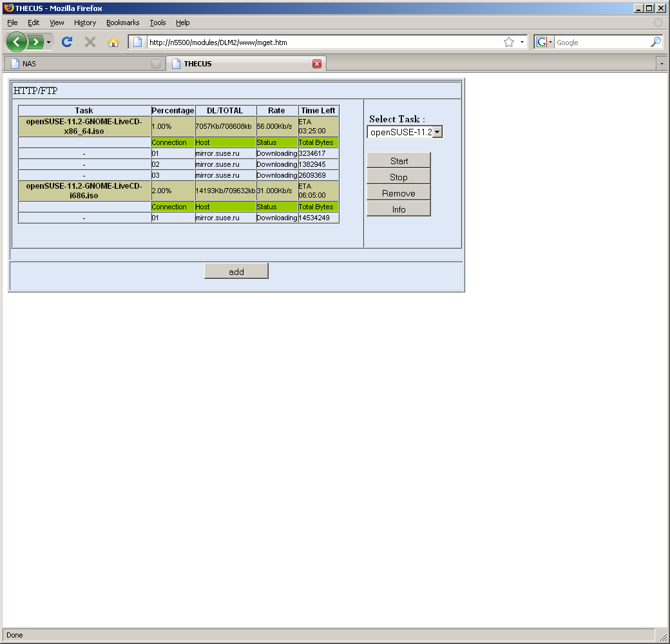Click the 14534249 total bytes value

click(314, 218)
